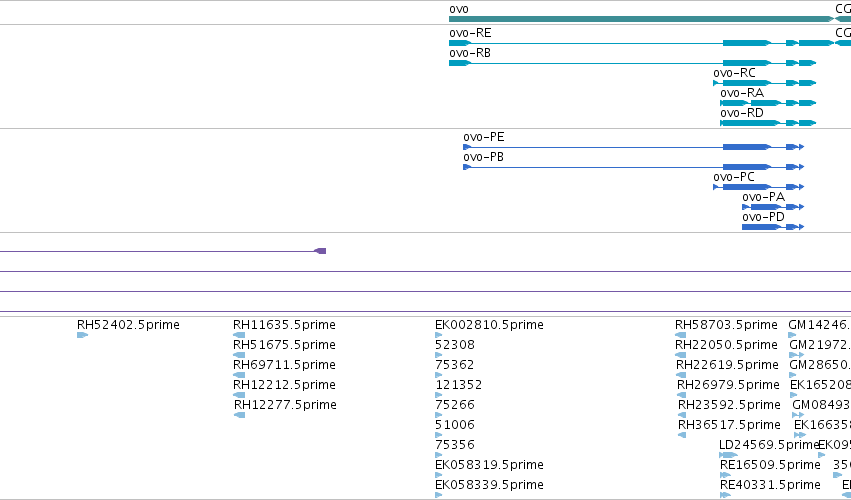
Task: Click the ovo-PB protein label
Action: coord(483,157)
